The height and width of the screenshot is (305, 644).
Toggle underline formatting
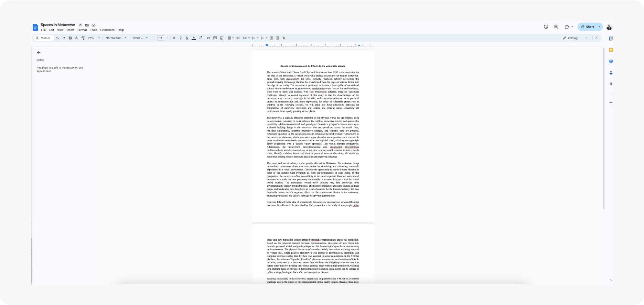(187, 38)
